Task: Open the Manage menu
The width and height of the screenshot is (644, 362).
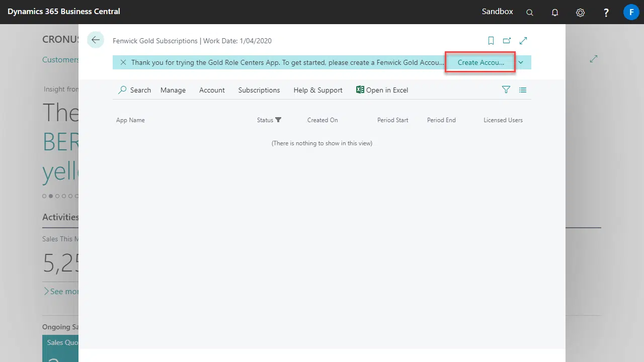Action: click(x=173, y=90)
